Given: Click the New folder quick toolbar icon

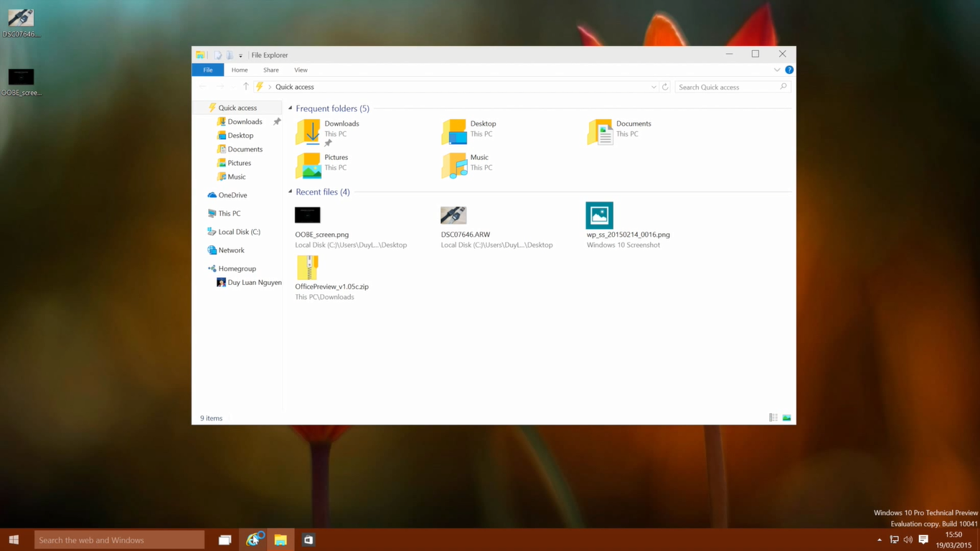Looking at the screenshot, I should pyautogui.click(x=230, y=55).
